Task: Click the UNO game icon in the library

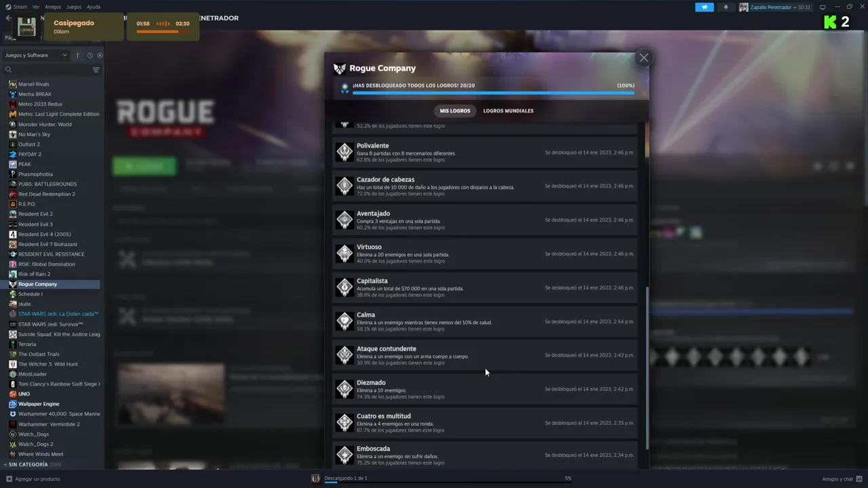Action: (12, 394)
